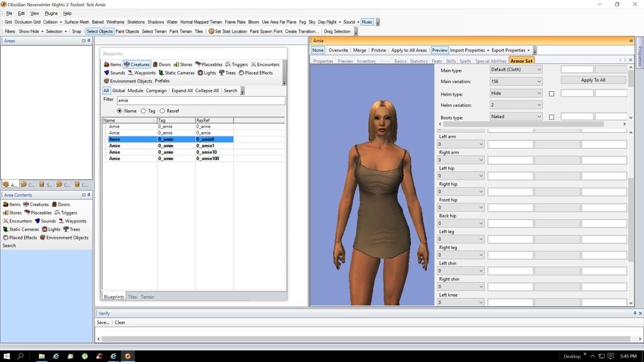Show Lights in Area Contents
This screenshot has width=644, height=362.
[52, 229]
